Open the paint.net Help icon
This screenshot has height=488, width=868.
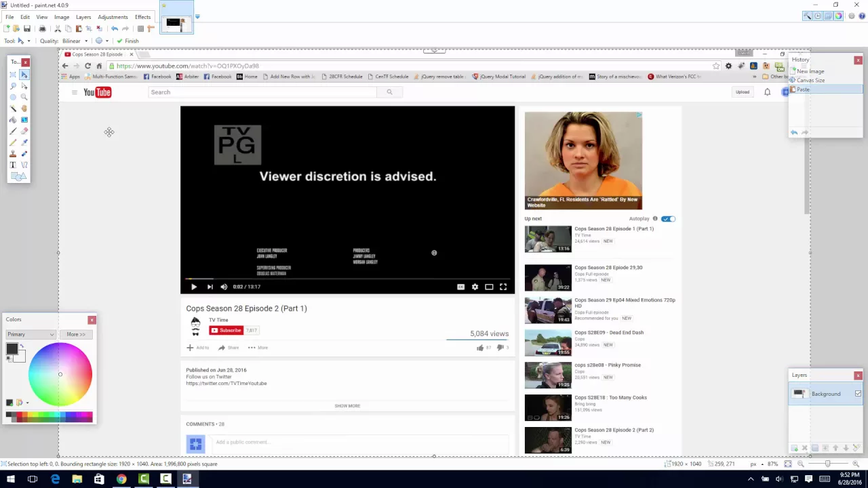[861, 16]
